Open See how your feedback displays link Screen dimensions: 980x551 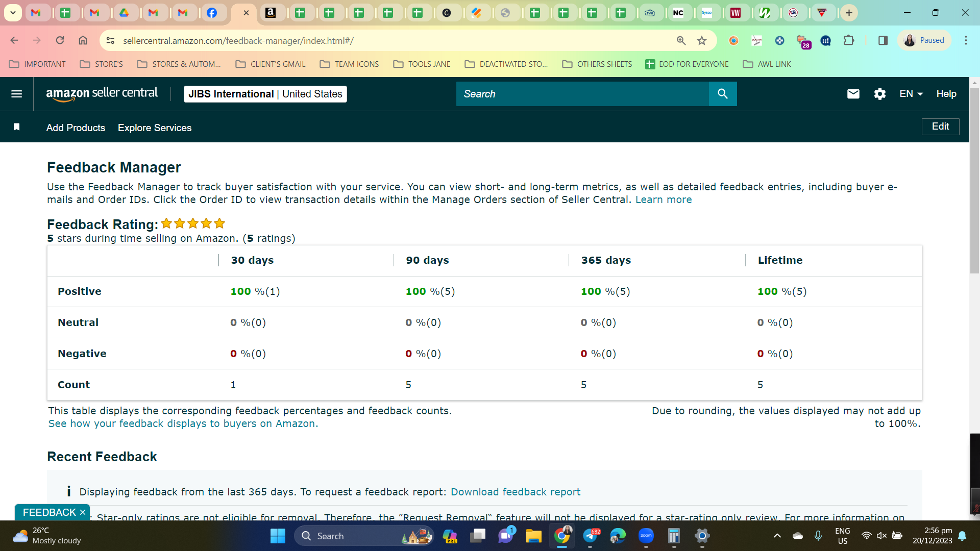[x=183, y=423]
